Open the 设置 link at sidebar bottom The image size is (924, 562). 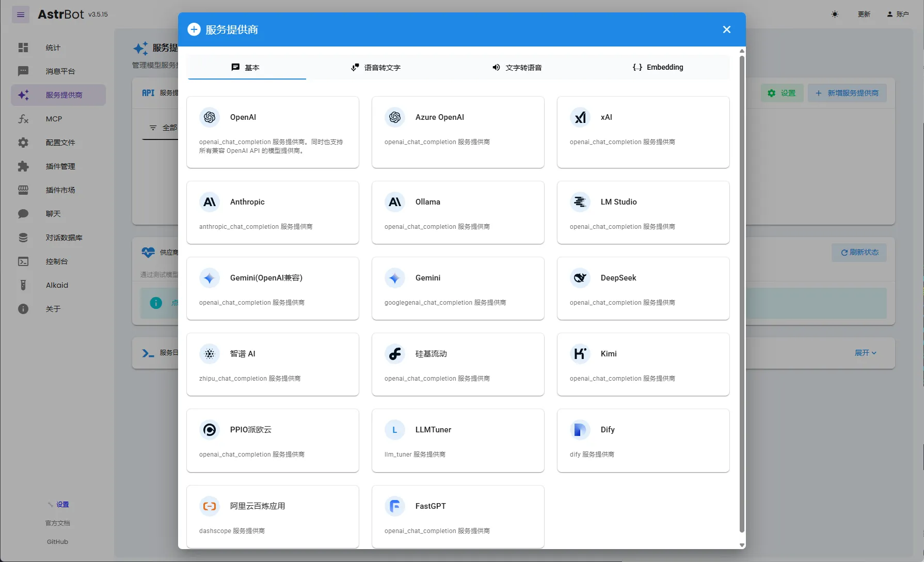point(62,505)
